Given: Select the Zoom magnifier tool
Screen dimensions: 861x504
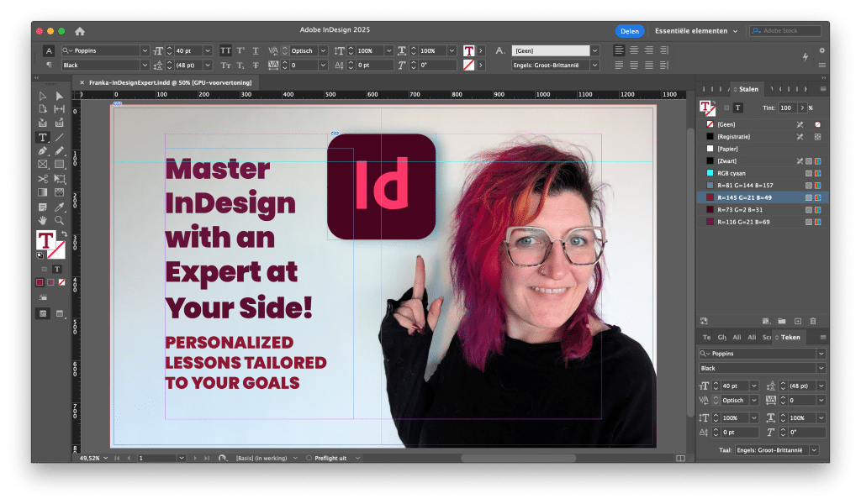Looking at the screenshot, I should pyautogui.click(x=60, y=220).
